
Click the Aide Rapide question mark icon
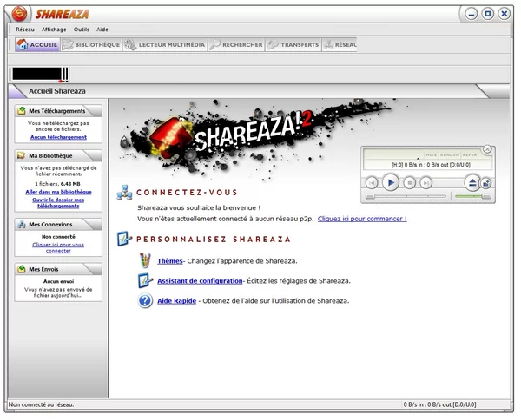click(145, 300)
